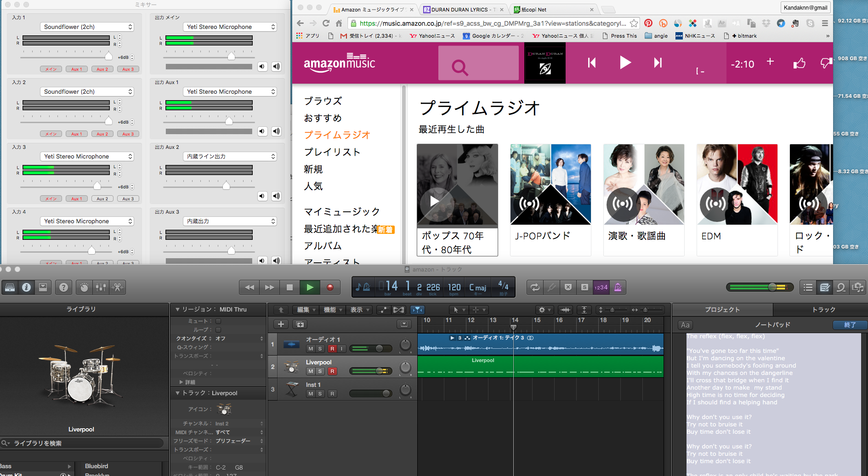Open the List Editors button
This screenshot has height=476, width=868.
[808, 288]
